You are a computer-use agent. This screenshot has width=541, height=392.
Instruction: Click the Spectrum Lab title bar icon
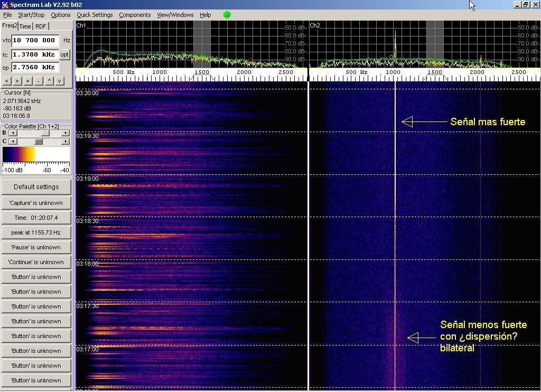pos(5,5)
